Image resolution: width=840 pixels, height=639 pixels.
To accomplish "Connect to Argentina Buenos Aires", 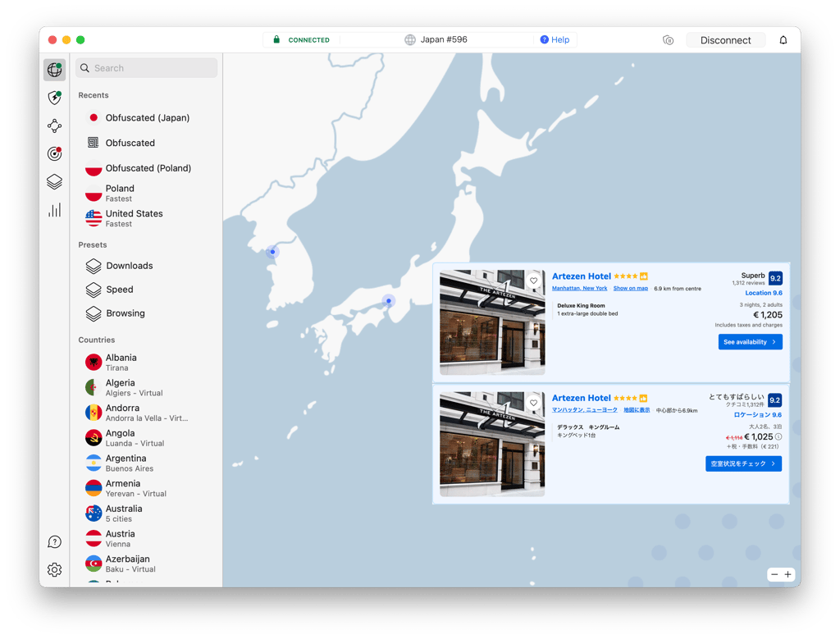I will 146,463.
